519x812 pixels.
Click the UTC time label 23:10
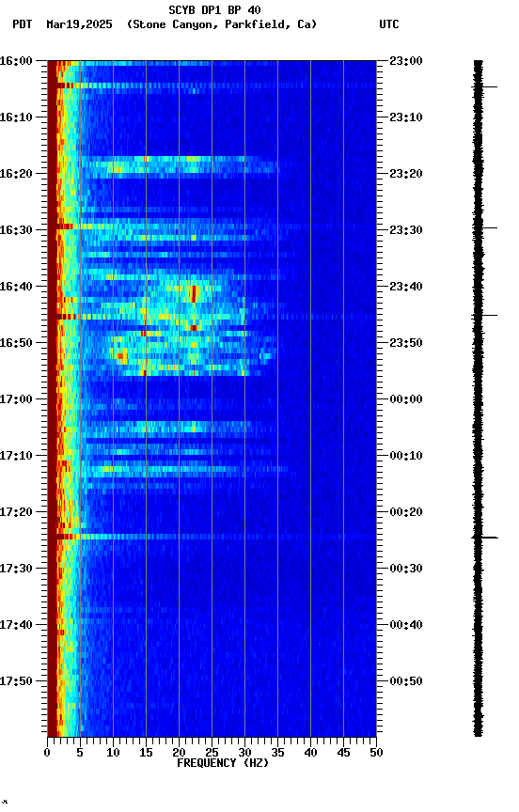(x=406, y=117)
